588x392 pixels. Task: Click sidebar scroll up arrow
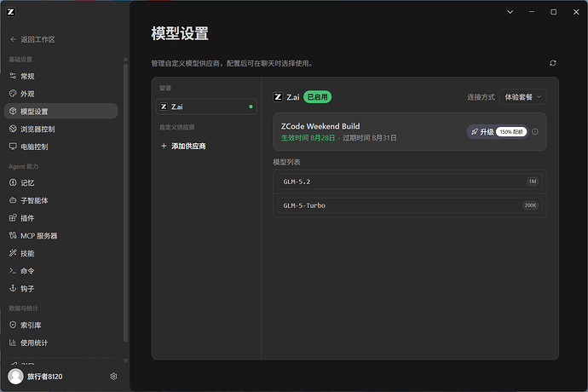(x=125, y=60)
